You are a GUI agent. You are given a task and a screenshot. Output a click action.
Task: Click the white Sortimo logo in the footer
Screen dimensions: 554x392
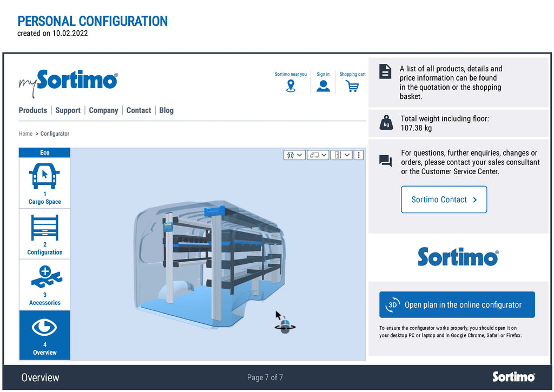click(514, 377)
